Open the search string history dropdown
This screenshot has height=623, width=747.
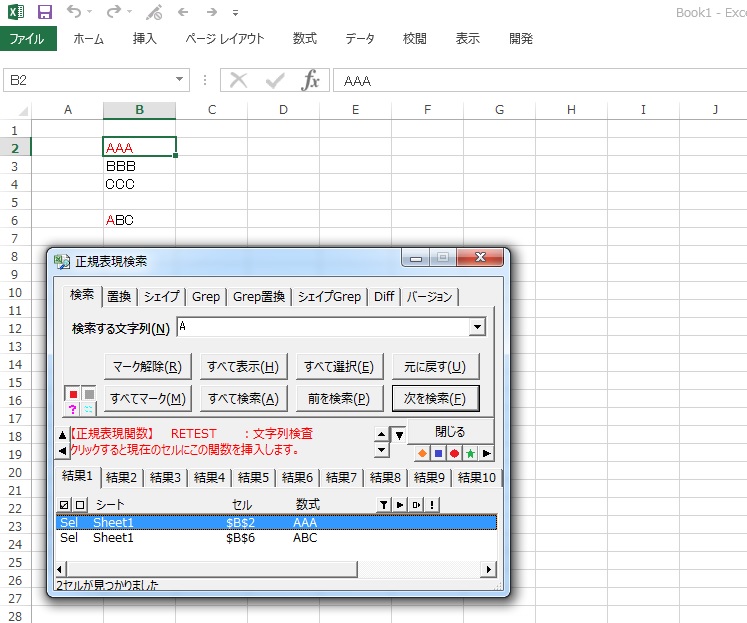[x=477, y=327]
